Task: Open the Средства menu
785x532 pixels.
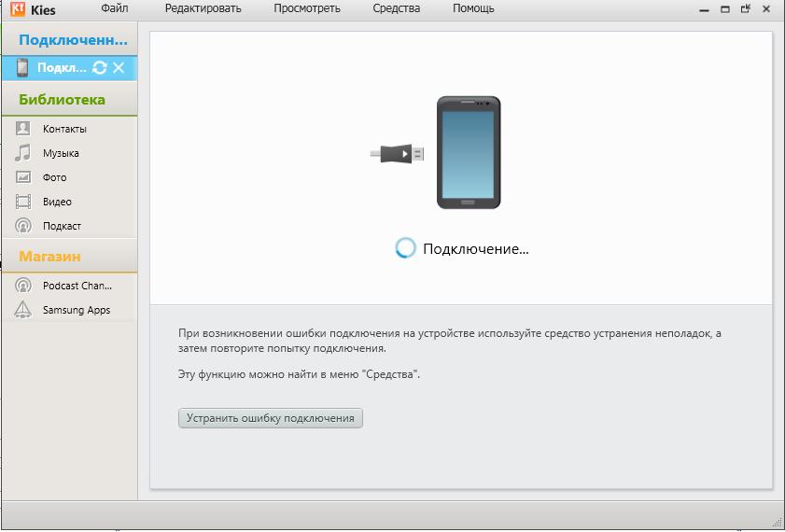Action: (x=396, y=8)
